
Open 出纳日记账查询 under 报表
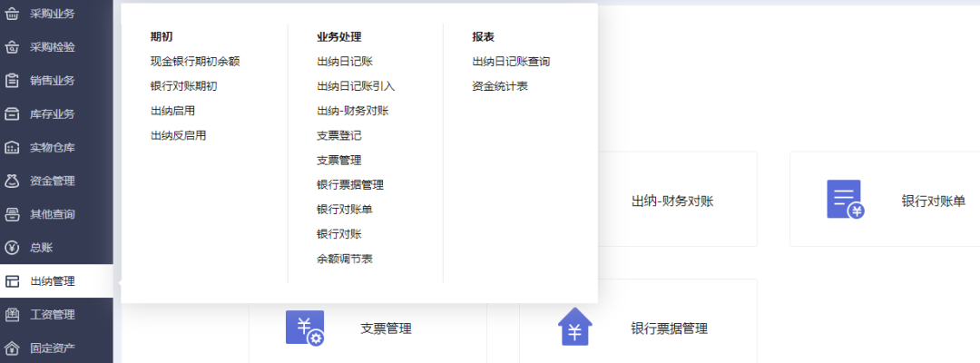coord(511,62)
